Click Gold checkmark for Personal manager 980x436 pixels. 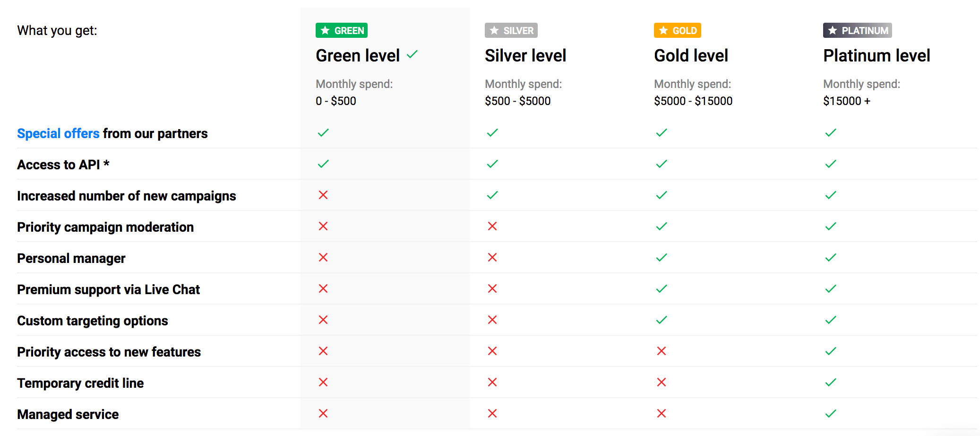pos(662,258)
